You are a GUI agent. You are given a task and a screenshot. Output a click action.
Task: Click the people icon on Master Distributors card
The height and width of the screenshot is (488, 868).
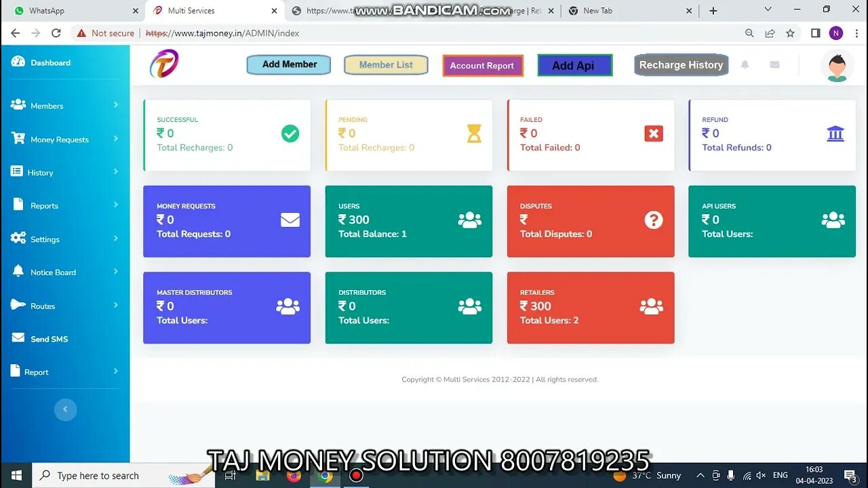pos(288,306)
